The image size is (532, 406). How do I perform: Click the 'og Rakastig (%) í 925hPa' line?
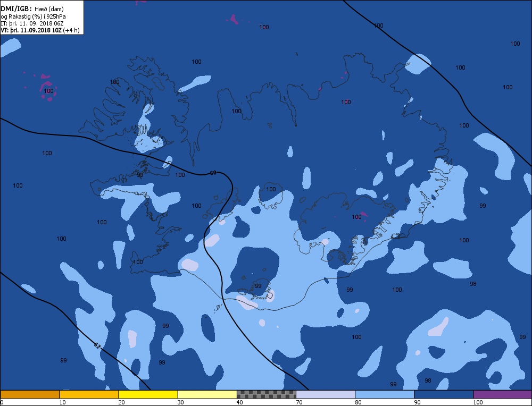point(33,16)
